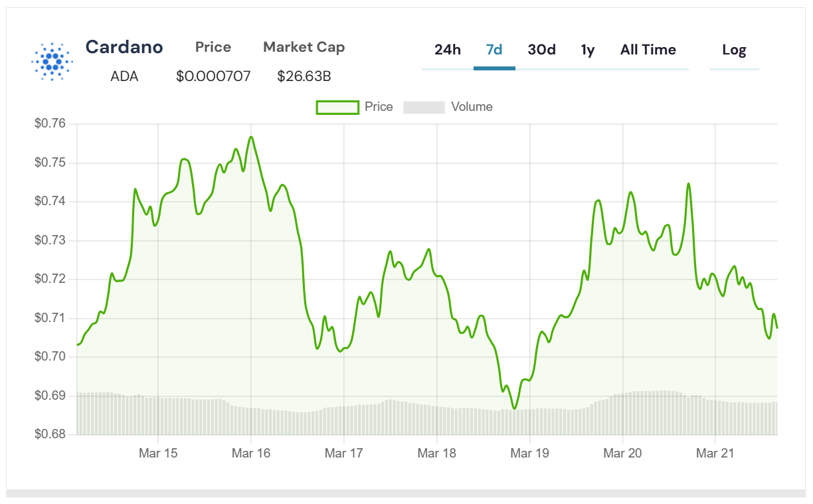
Task: Click the $0.000707 price value
Action: point(213,76)
